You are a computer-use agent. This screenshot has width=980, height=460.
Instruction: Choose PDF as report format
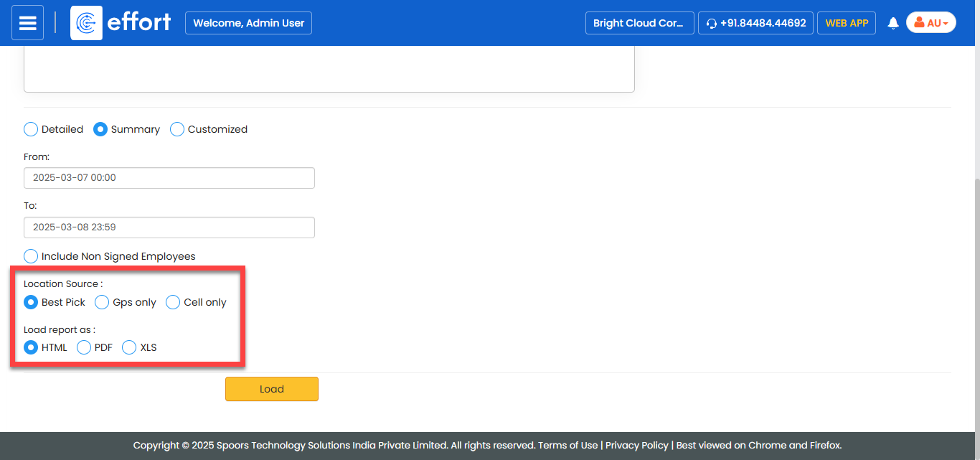pyautogui.click(x=84, y=347)
